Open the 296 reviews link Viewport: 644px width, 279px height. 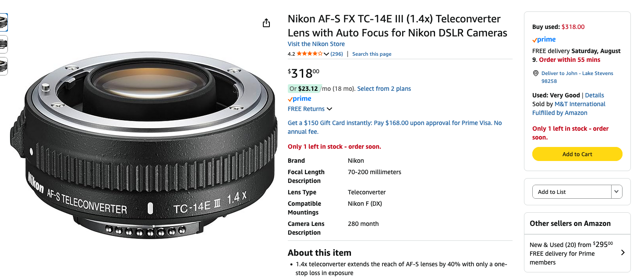(x=336, y=54)
